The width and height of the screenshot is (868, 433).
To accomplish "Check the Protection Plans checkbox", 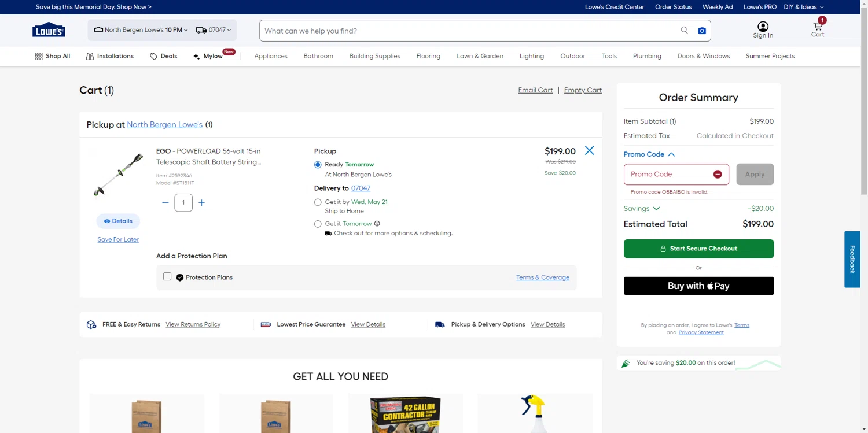I will click(x=167, y=276).
